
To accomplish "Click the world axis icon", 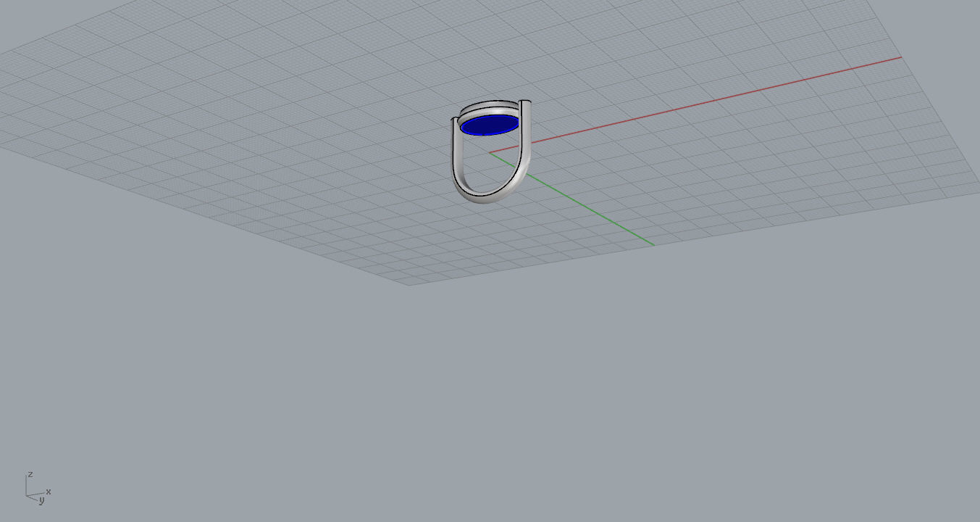I will tap(38, 487).
